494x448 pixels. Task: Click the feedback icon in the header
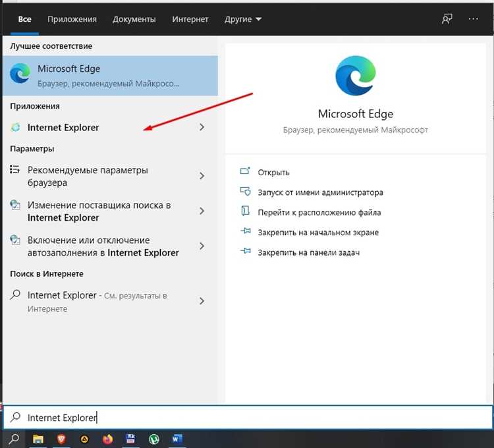click(x=447, y=19)
